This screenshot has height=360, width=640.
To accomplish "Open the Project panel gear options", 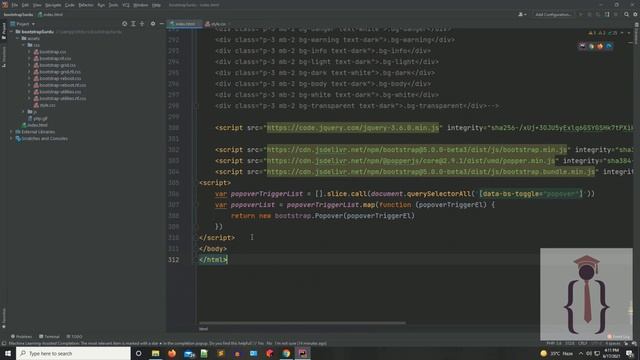I will pyautogui.click(x=153, y=24).
